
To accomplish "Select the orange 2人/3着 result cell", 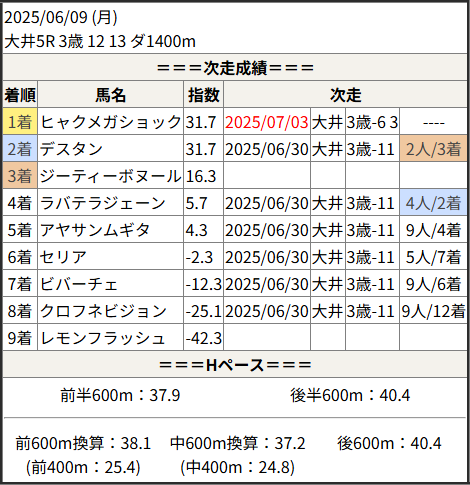I will 433,149.
